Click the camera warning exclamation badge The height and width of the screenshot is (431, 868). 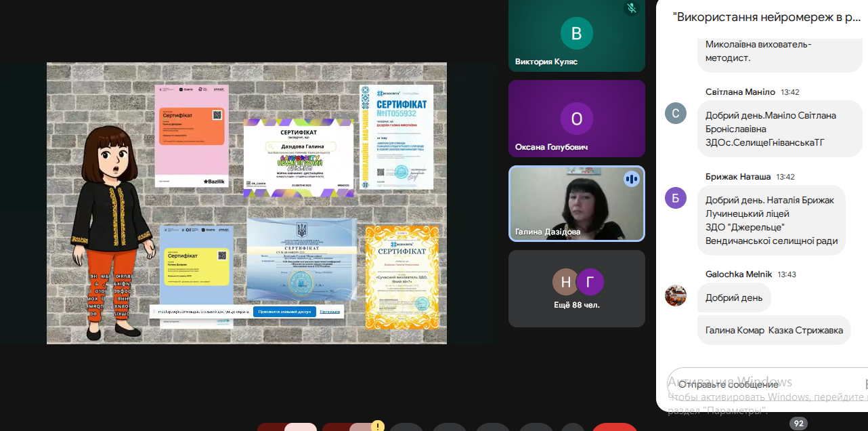(377, 427)
